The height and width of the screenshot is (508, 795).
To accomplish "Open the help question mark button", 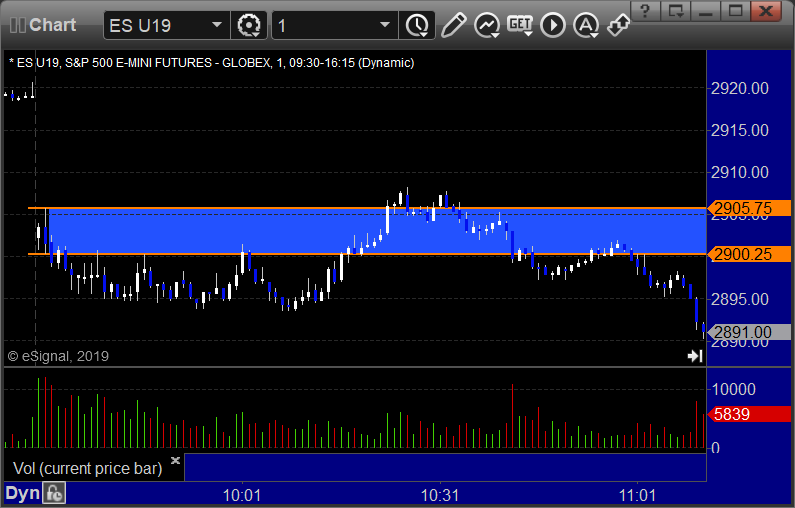I will pos(645,11).
